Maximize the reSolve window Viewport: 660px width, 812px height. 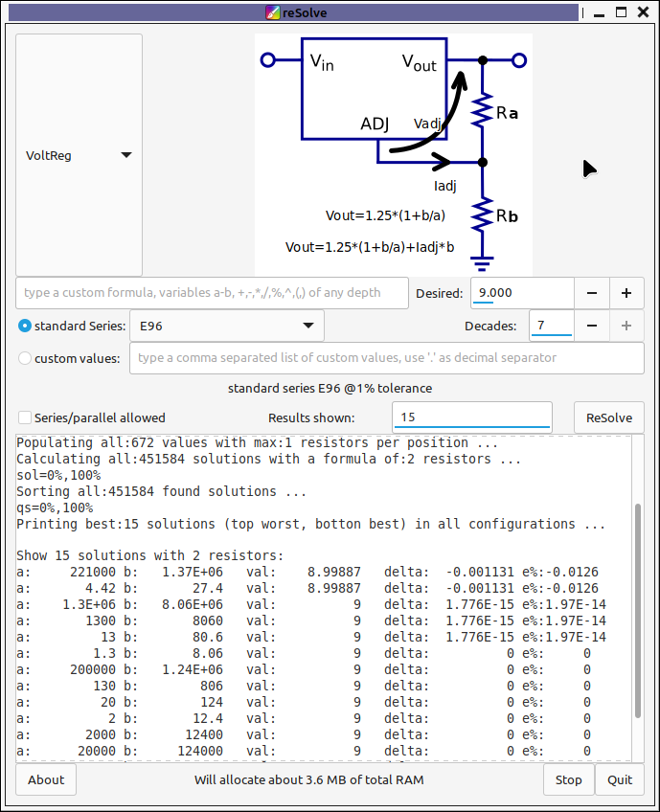pos(621,12)
